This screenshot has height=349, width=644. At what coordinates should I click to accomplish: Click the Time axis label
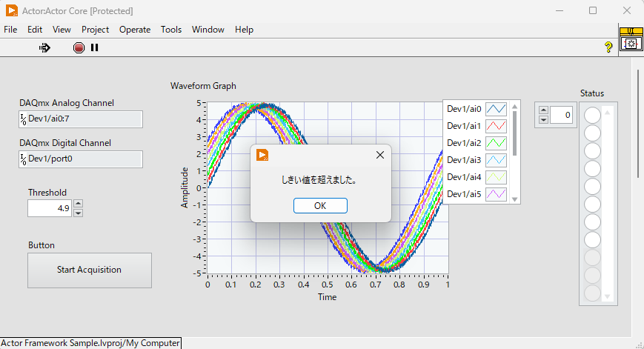327,297
